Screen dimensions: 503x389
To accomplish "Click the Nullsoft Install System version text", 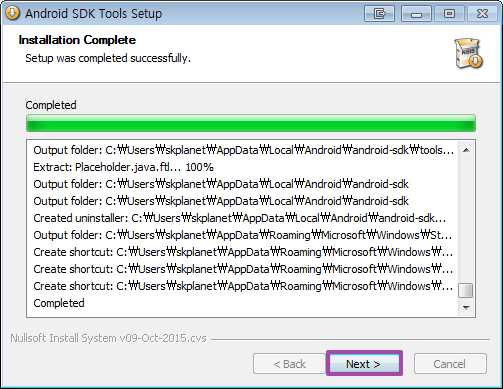I will tap(108, 338).
